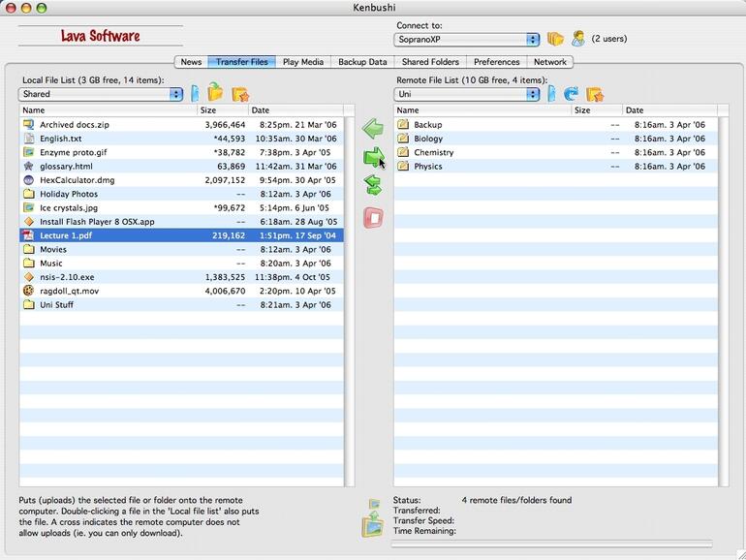Click the green Get (download) left arrow

point(372,128)
